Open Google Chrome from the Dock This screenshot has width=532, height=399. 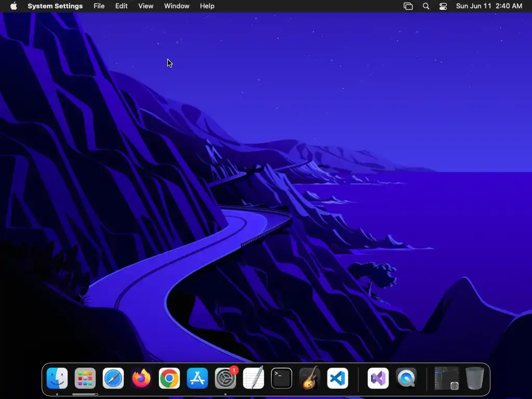169,378
